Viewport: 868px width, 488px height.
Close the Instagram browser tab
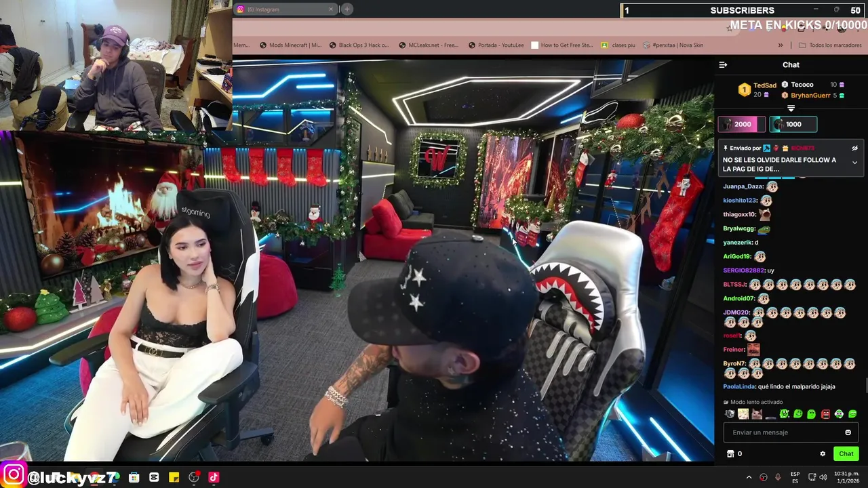pos(331,9)
